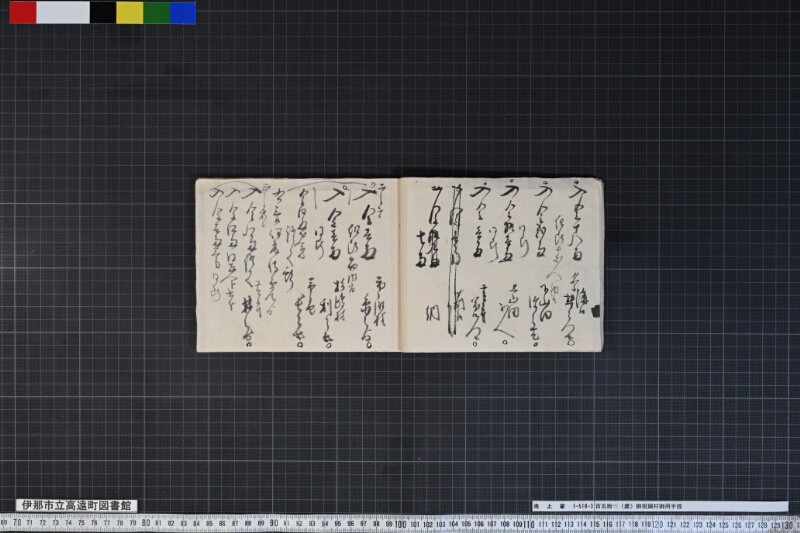
Task: Click the black color reference patch
Action: (103, 13)
